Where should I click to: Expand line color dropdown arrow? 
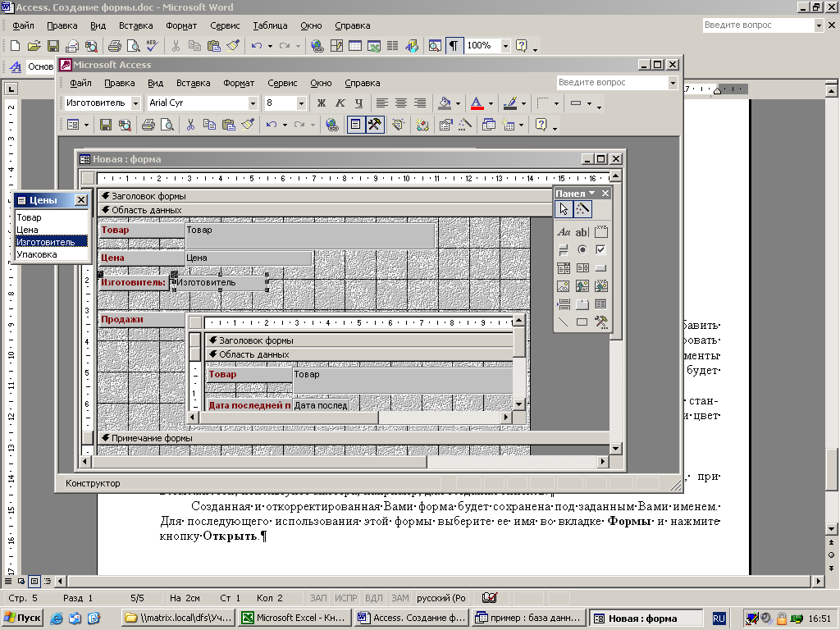pyautogui.click(x=523, y=103)
